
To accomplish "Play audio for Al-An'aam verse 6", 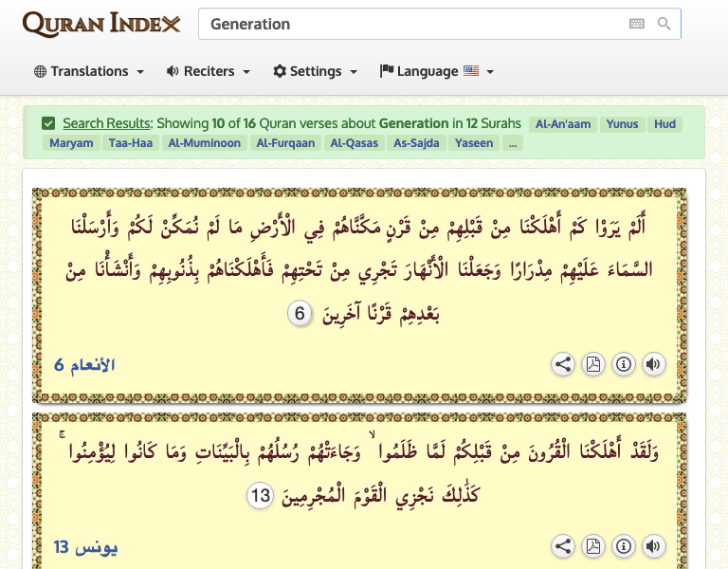I will (x=652, y=364).
